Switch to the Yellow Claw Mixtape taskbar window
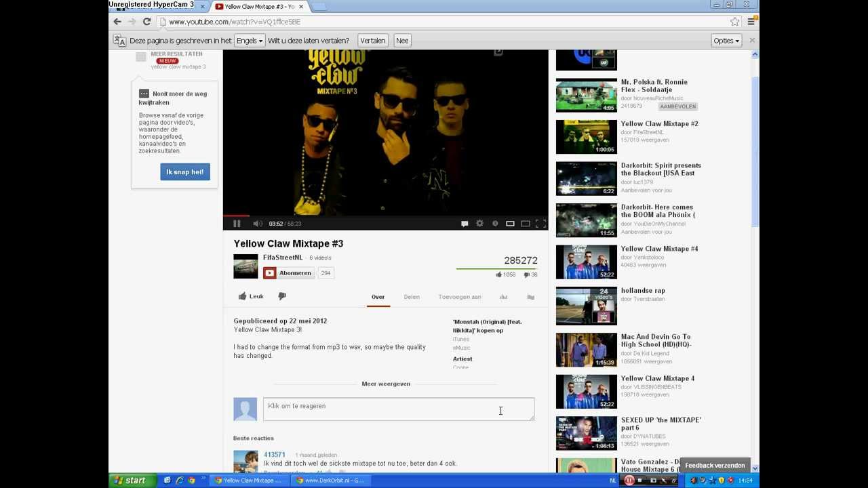868x488 pixels. click(248, 481)
